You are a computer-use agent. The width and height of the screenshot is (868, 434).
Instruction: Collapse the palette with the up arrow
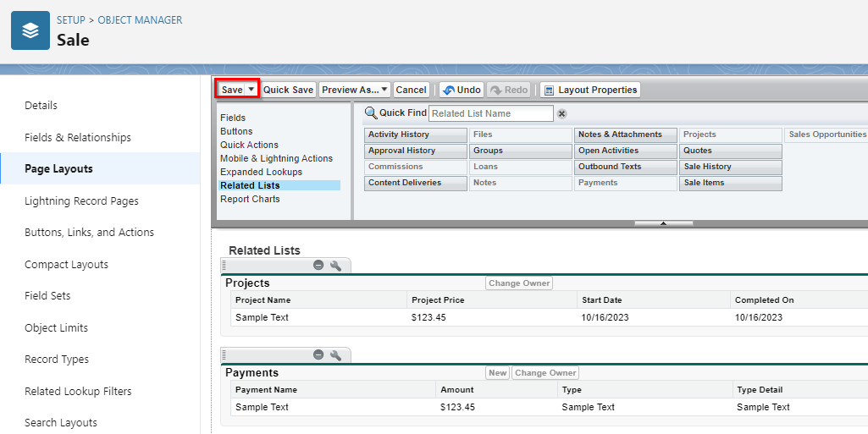[663, 223]
